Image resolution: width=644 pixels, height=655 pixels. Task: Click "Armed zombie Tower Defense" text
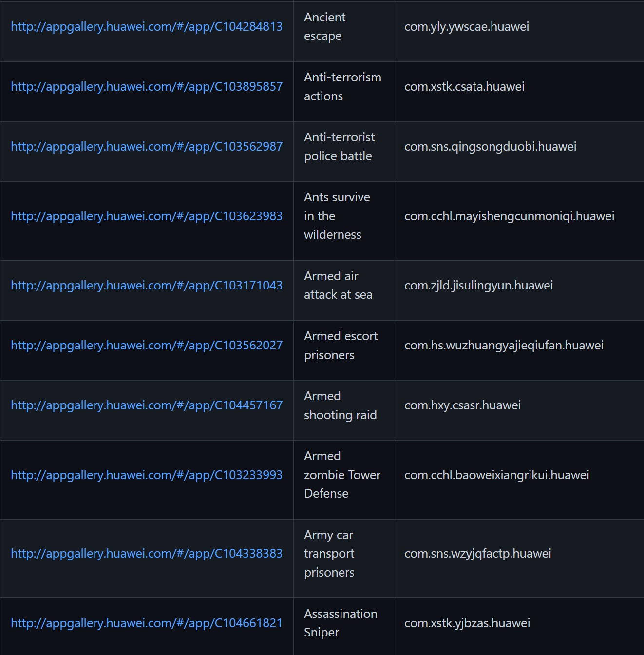(x=342, y=475)
